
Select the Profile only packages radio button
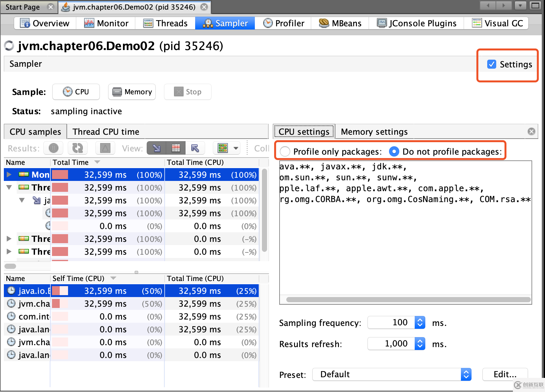pyautogui.click(x=285, y=151)
